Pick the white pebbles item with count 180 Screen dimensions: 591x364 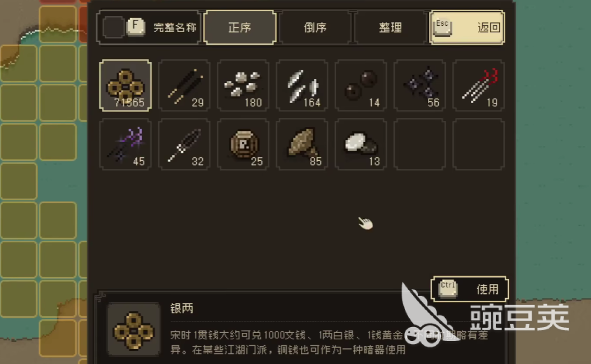click(x=243, y=86)
